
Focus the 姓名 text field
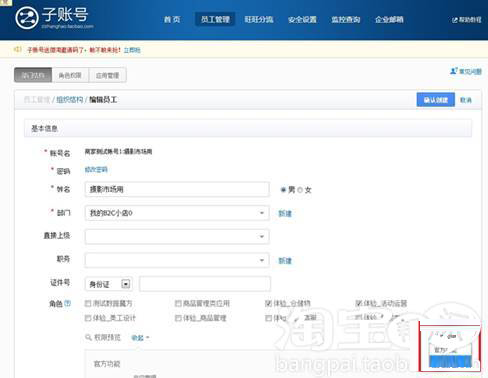[x=177, y=189]
